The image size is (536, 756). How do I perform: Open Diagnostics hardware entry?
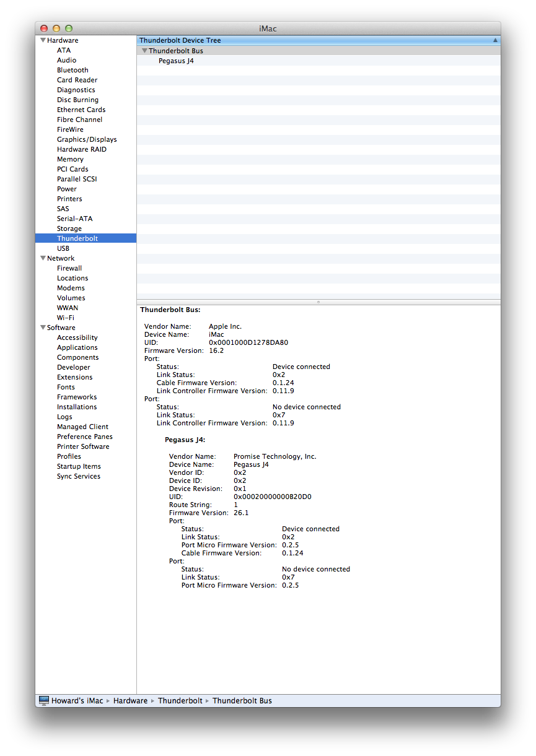pos(76,90)
